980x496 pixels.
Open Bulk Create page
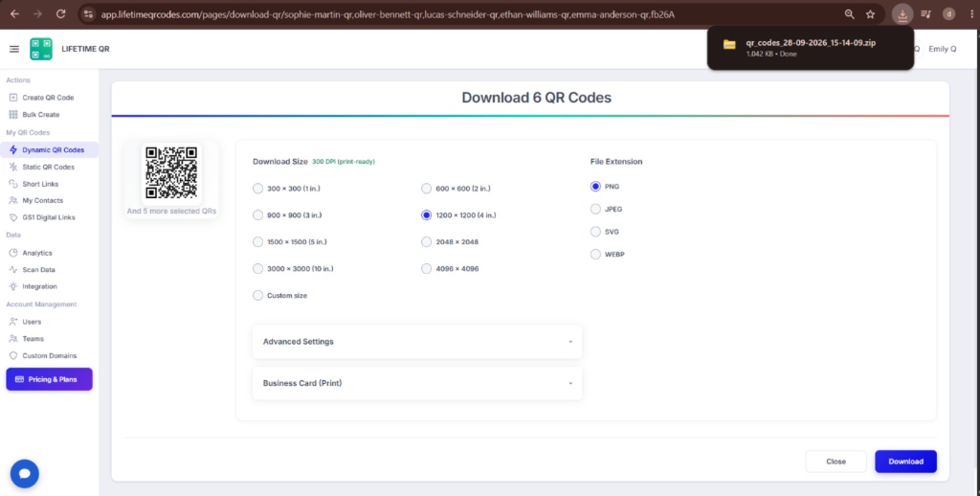click(40, 115)
